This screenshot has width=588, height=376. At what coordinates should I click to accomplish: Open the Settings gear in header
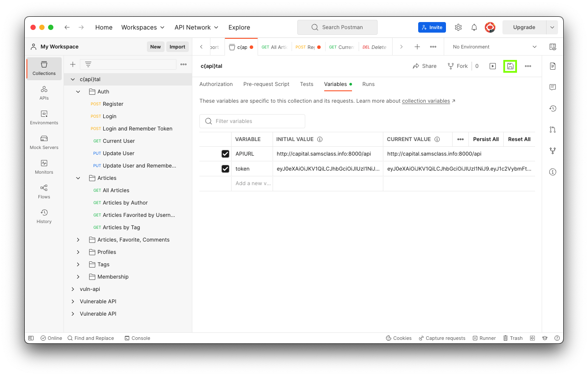pyautogui.click(x=458, y=27)
